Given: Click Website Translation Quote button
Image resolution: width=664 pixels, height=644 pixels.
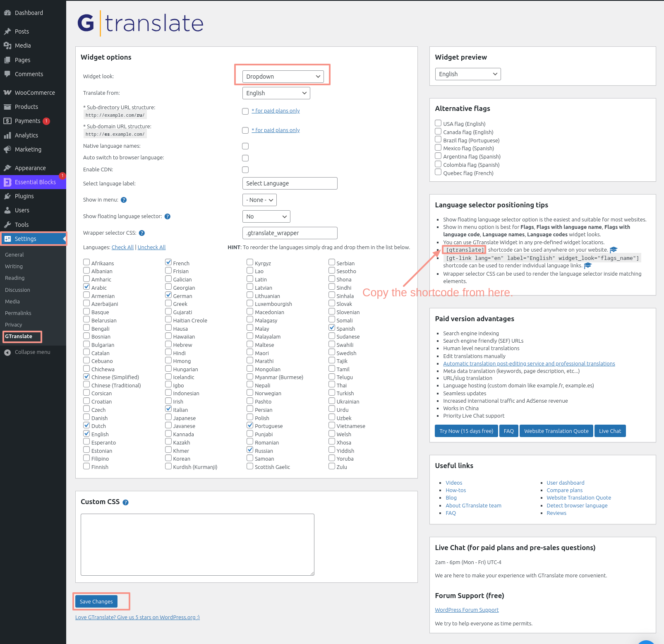Looking at the screenshot, I should pyautogui.click(x=556, y=431).
